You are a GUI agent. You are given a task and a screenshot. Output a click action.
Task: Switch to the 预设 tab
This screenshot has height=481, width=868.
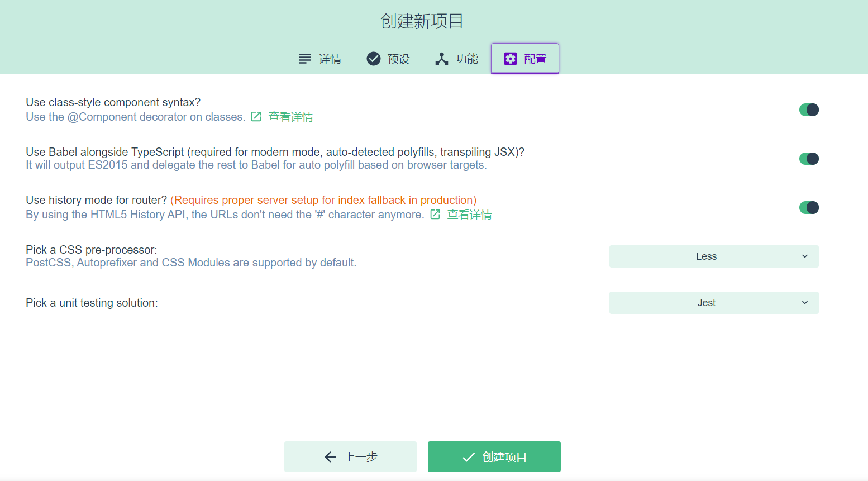pyautogui.click(x=388, y=58)
